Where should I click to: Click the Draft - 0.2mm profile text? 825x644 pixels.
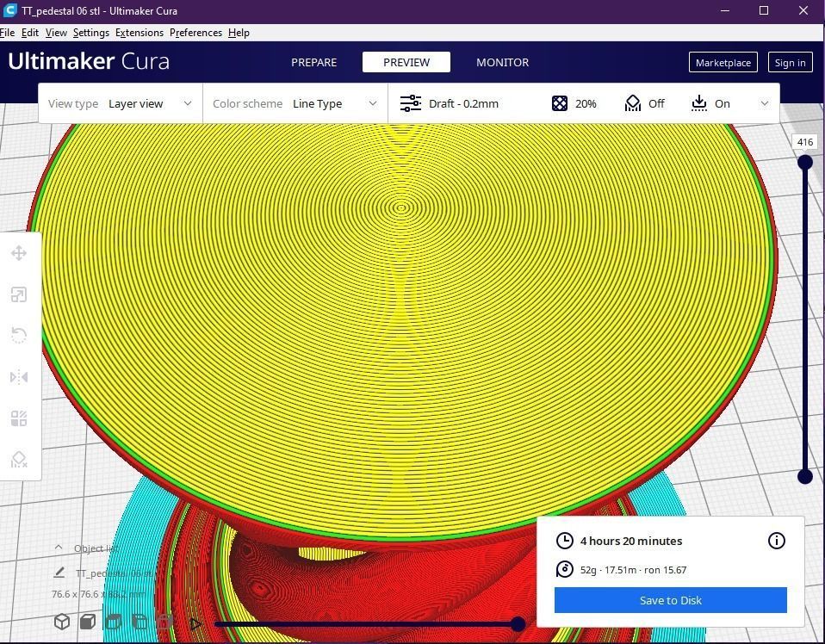[x=463, y=103]
